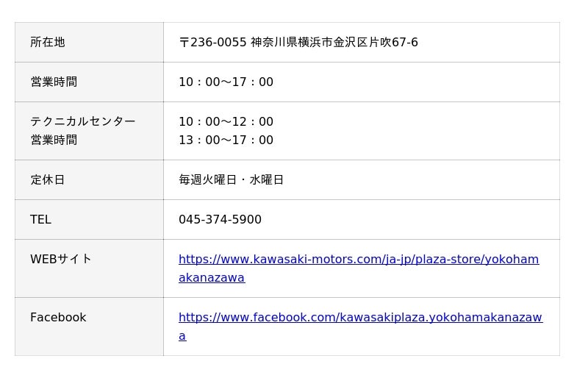Click the テクニカルセンター label text

(83, 121)
